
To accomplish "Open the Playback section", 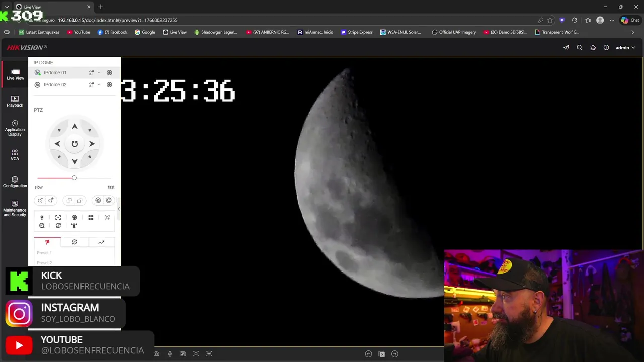I will 15,101.
